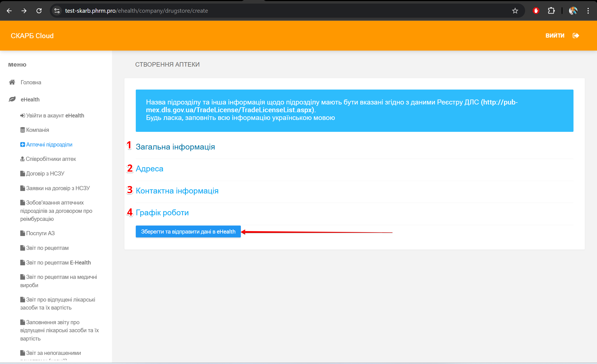597x364 pixels.
Task: Expand the Загальна інформація section
Action: pyautogui.click(x=175, y=147)
